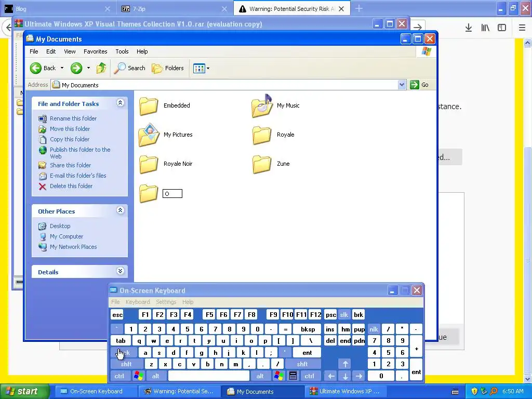Click Move this folder link
The image size is (532, 399).
(x=70, y=129)
